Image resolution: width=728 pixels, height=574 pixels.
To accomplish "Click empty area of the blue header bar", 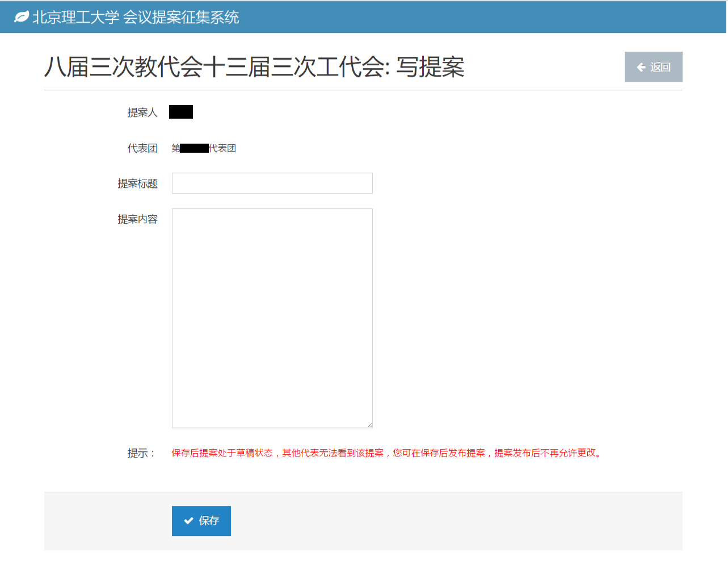I will (482, 17).
